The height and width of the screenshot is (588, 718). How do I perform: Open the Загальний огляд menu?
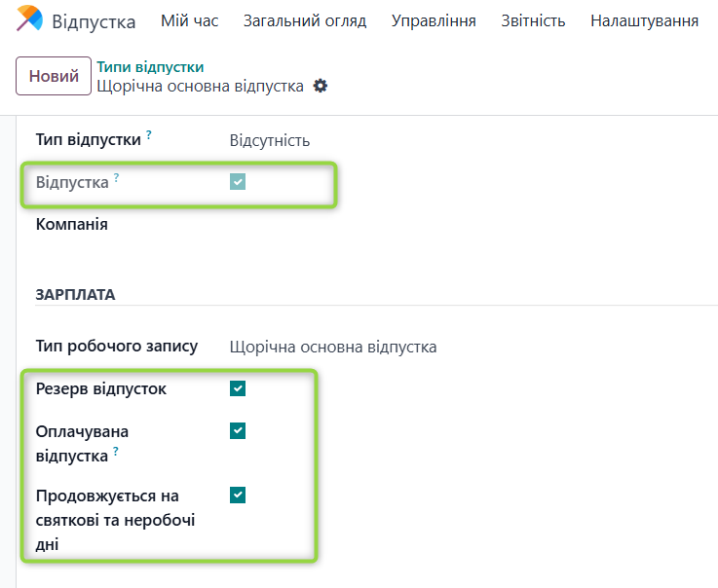(x=305, y=20)
